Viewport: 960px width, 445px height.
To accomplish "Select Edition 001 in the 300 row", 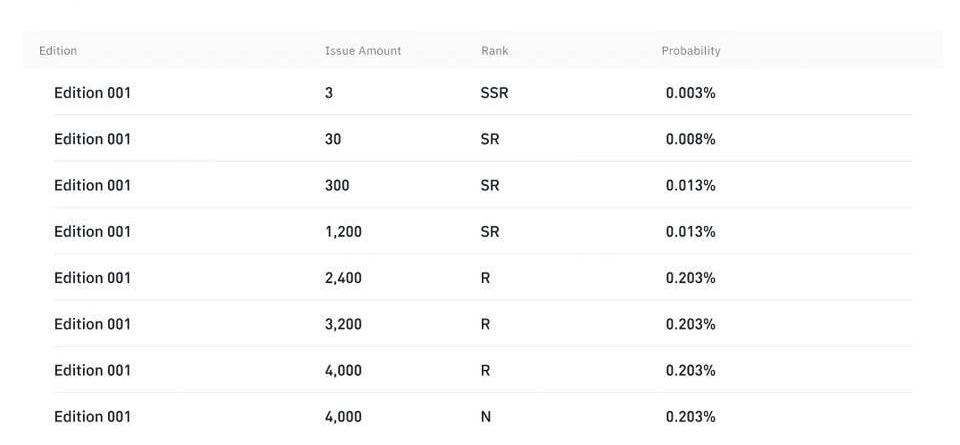I will [x=92, y=185].
